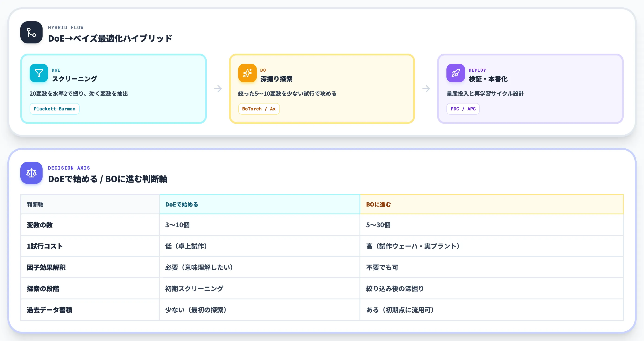This screenshot has width=644, height=341.
Task: Click the DoE→ベイズ最適化ハイブリッド heading
Action: point(110,38)
